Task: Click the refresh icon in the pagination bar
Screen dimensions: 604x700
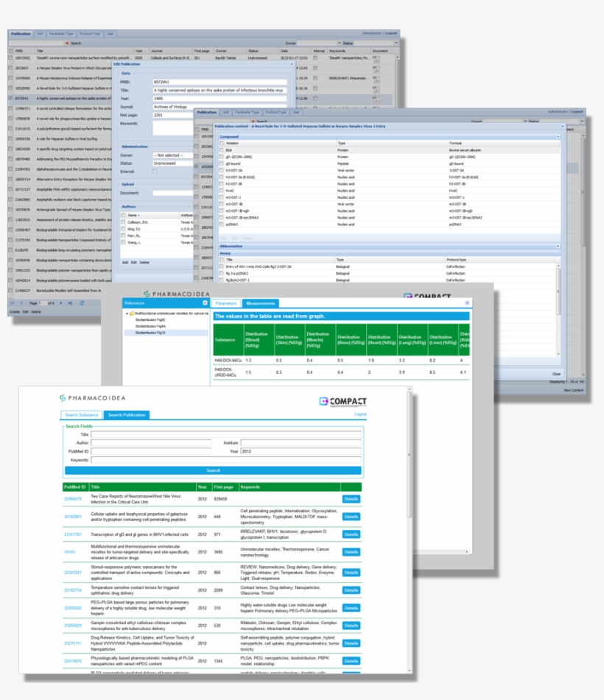Action: click(x=82, y=304)
